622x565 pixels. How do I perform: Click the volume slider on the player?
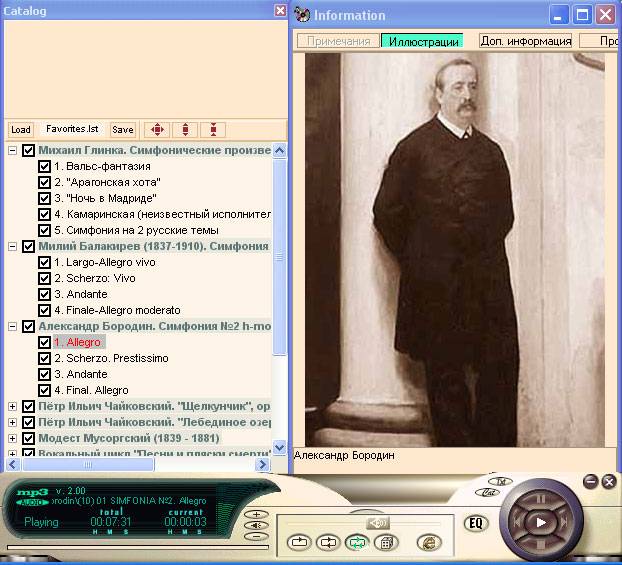pyautogui.click(x=377, y=522)
